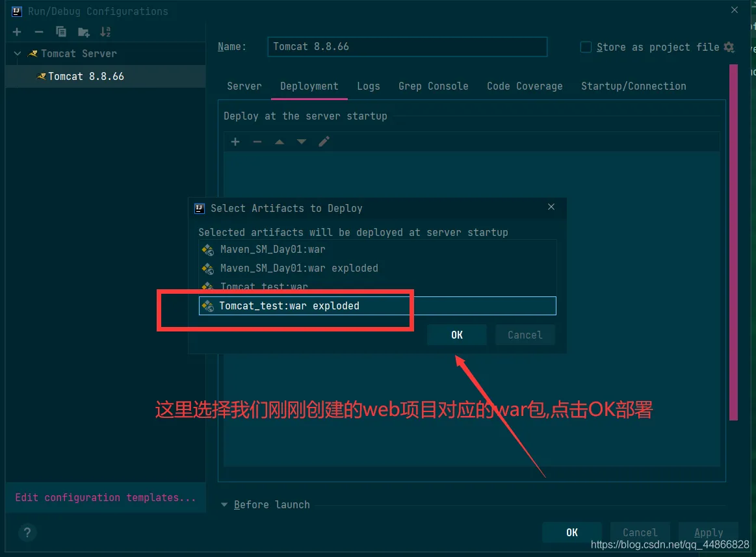This screenshot has width=756, height=557.
Task: Click OK in Select Artifacts dialog
Action: (457, 335)
